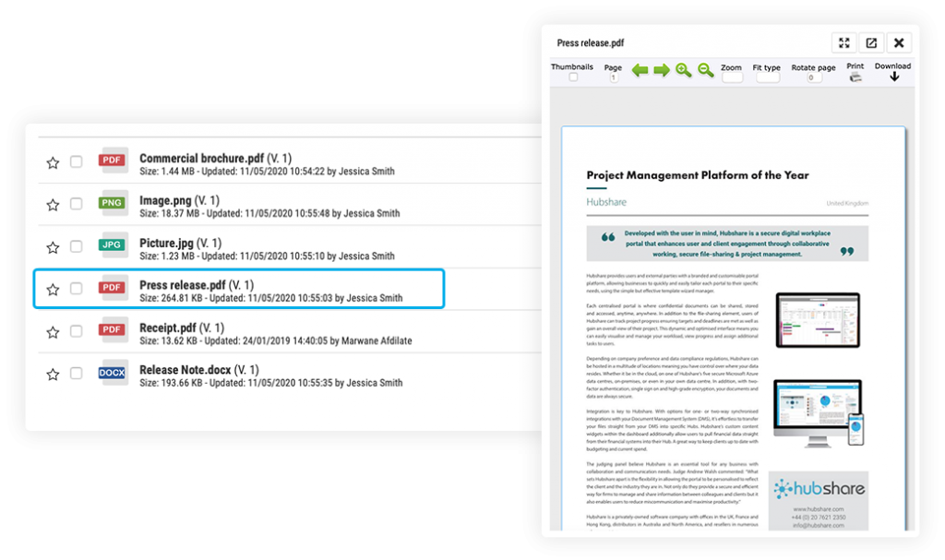Star the Press release.pdf file

53,290
